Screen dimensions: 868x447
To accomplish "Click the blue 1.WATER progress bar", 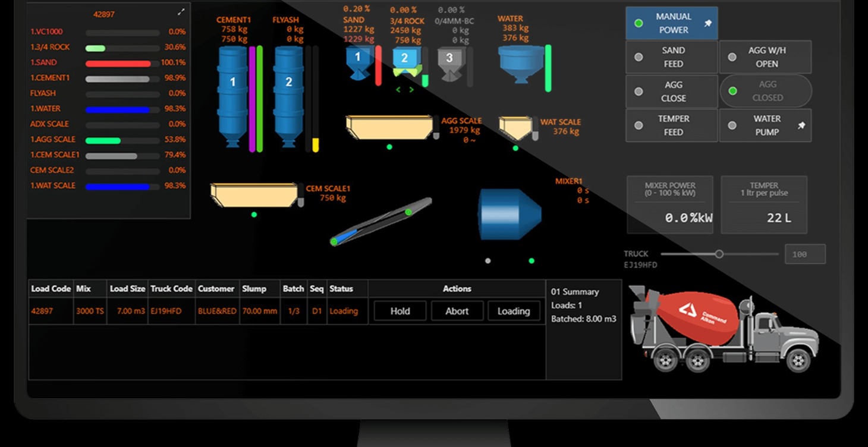I will [x=122, y=109].
